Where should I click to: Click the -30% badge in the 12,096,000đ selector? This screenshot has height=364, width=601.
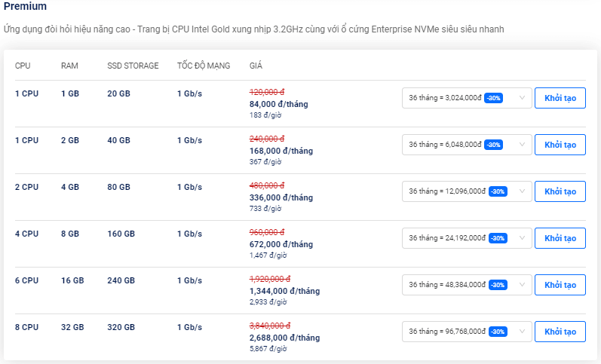coord(498,191)
